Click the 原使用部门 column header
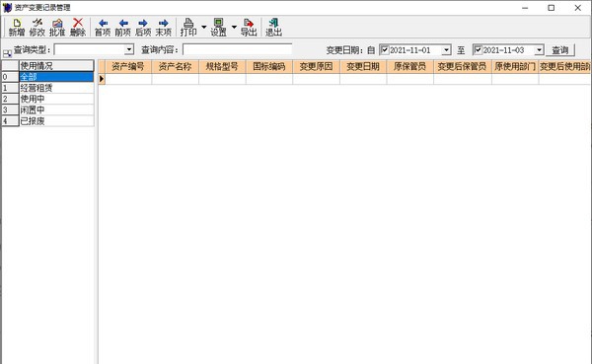 coord(515,66)
